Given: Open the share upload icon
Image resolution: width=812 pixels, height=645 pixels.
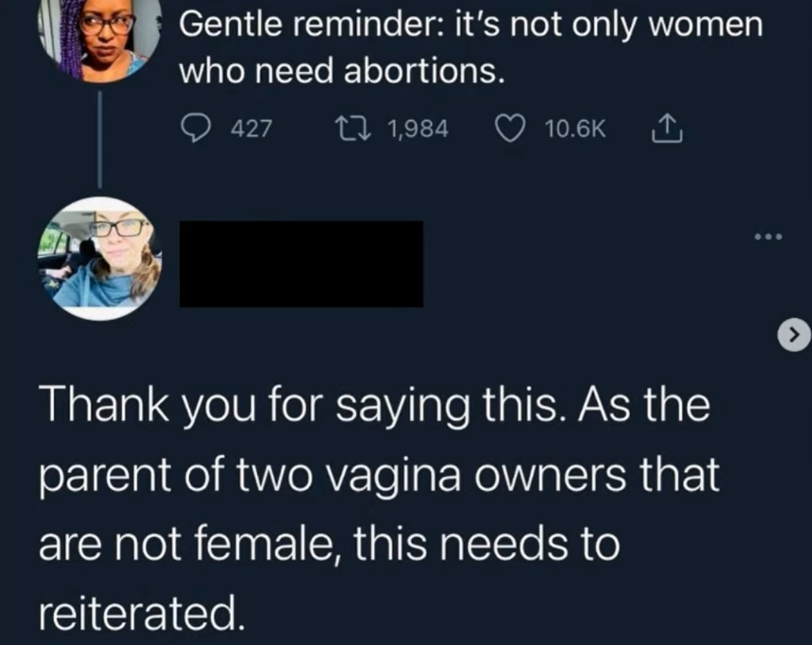Looking at the screenshot, I should pyautogui.click(x=667, y=128).
